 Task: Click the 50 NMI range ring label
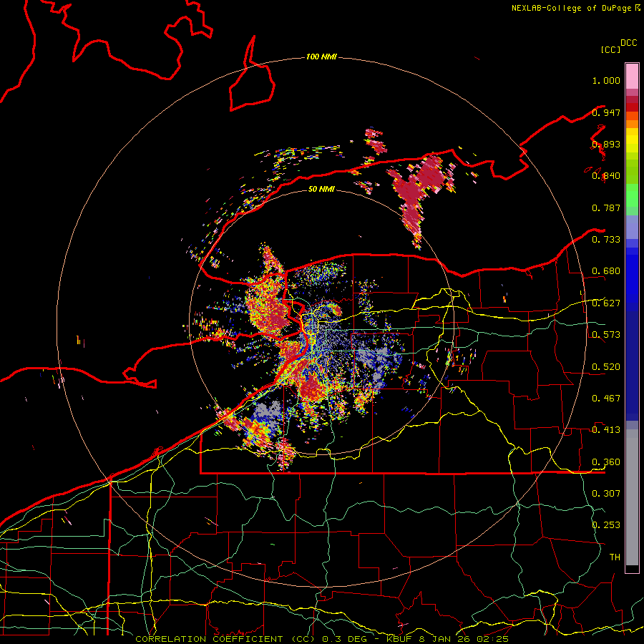(321, 189)
